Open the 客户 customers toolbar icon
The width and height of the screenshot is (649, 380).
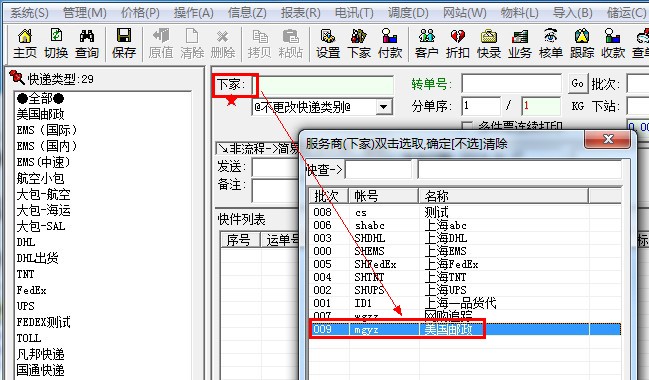tap(427, 43)
